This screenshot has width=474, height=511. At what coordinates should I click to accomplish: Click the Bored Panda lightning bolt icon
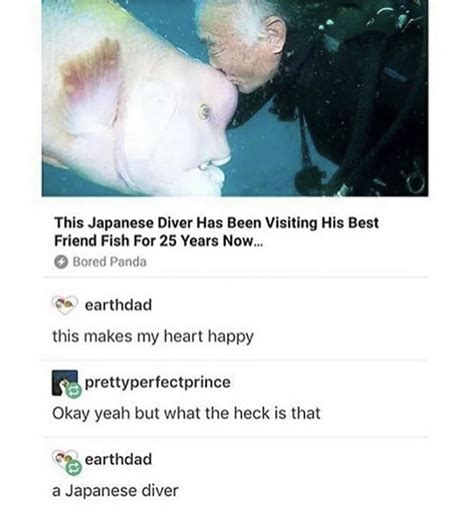point(61,262)
